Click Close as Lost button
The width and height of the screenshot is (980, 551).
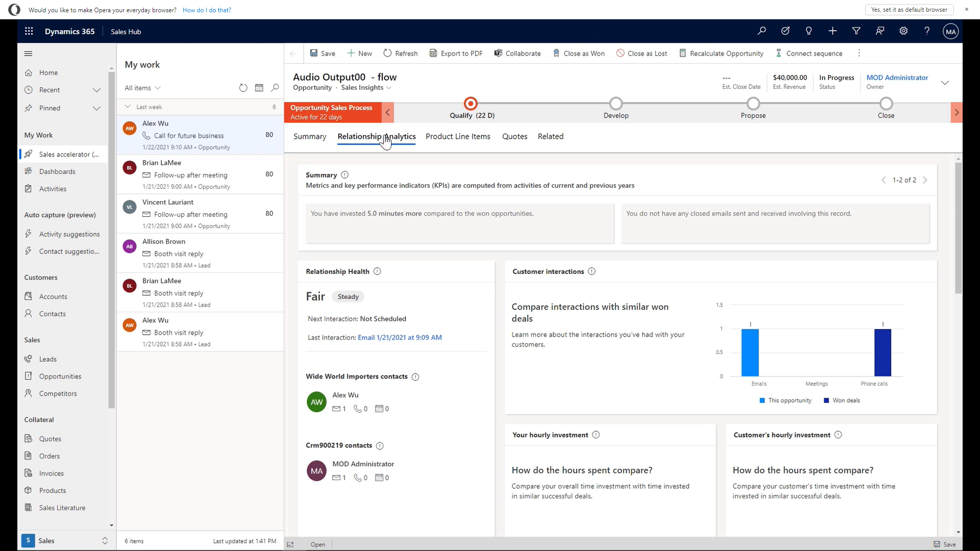[642, 54]
